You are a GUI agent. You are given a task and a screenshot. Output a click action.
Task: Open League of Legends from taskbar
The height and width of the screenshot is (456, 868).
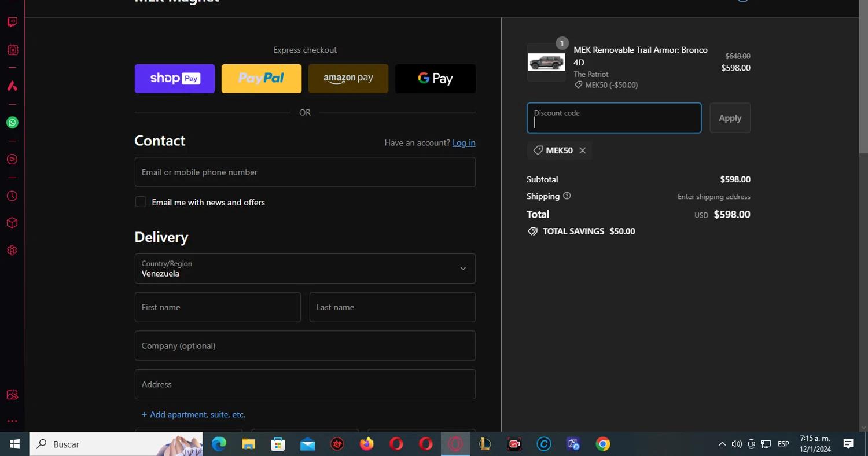coord(485,444)
